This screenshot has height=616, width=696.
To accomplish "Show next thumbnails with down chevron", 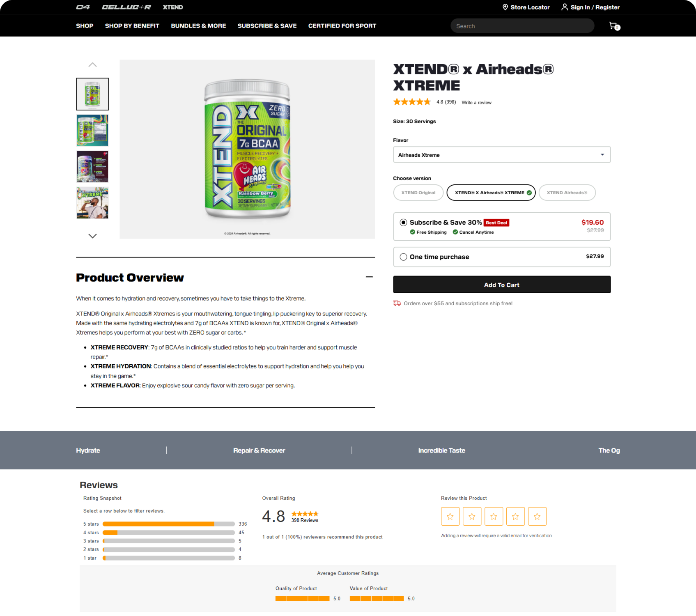I will tap(92, 236).
